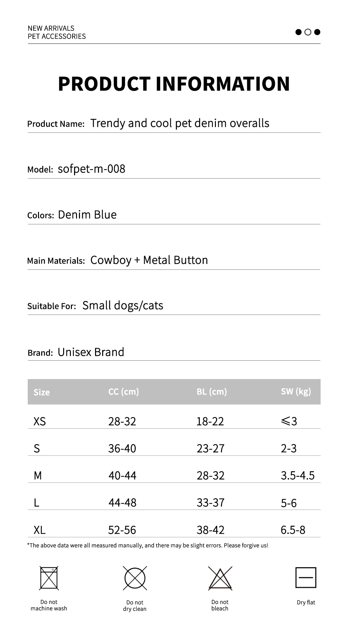Click the PRODUCT INFORMATION heading
Screen dimensions: 348x644
[x=174, y=83]
